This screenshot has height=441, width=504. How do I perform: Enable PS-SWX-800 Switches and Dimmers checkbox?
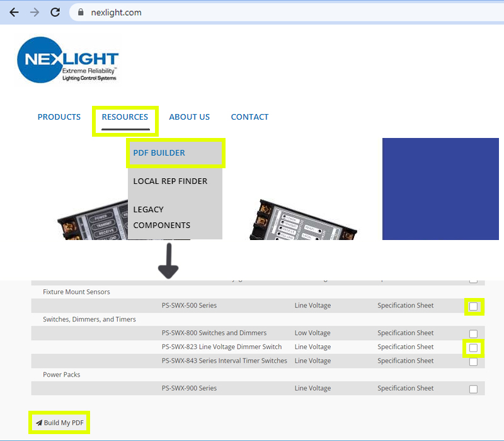(x=473, y=334)
